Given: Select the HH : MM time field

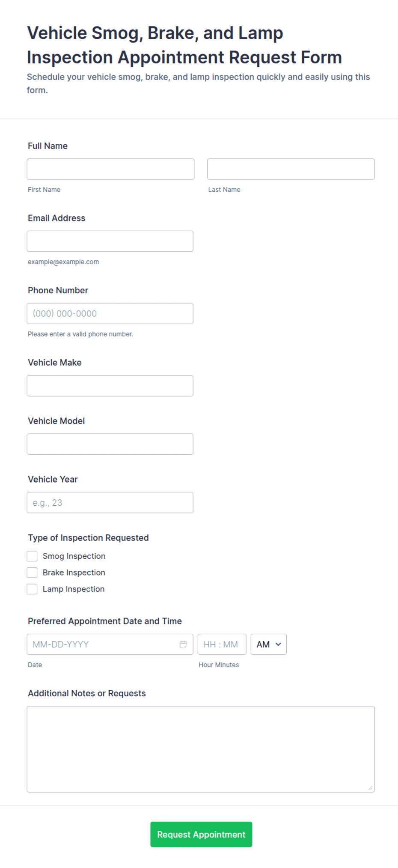Looking at the screenshot, I should [x=222, y=644].
